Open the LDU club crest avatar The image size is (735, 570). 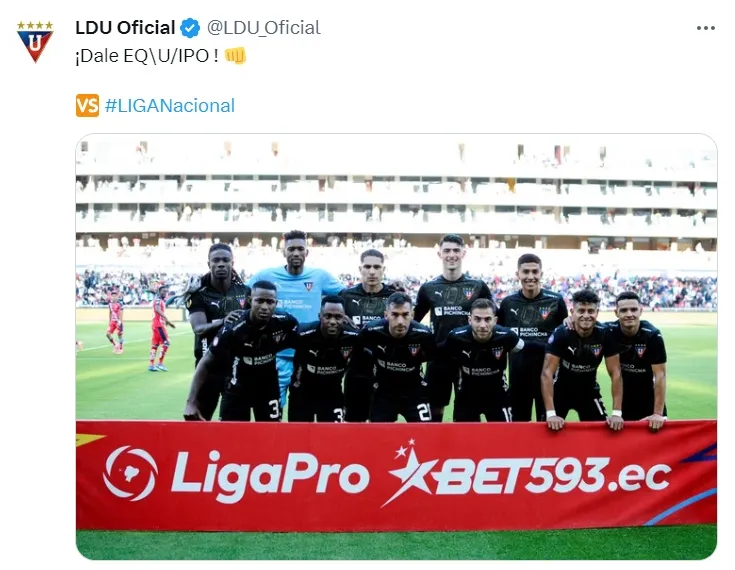coord(35,41)
